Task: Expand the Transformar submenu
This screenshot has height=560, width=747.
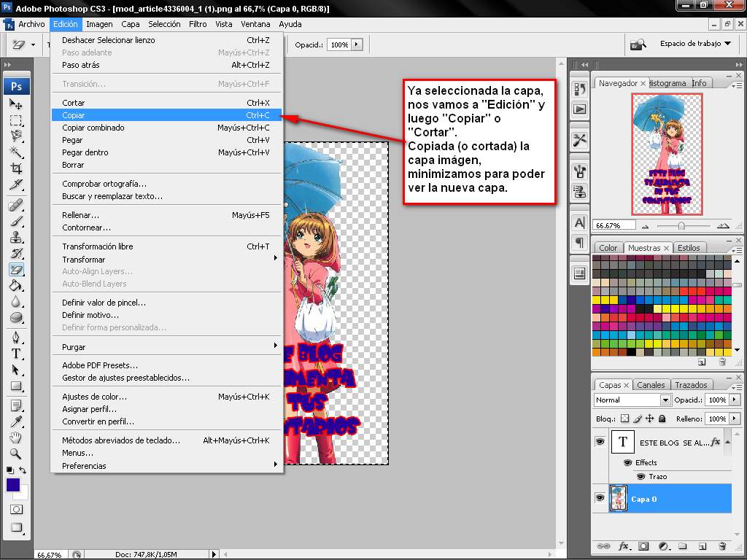Action: (166, 259)
